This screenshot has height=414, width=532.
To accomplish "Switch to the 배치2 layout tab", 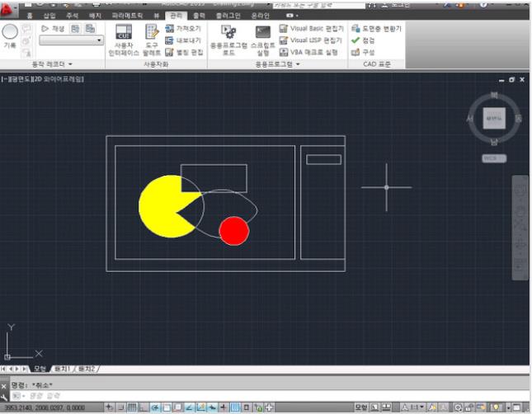I will click(x=86, y=369).
